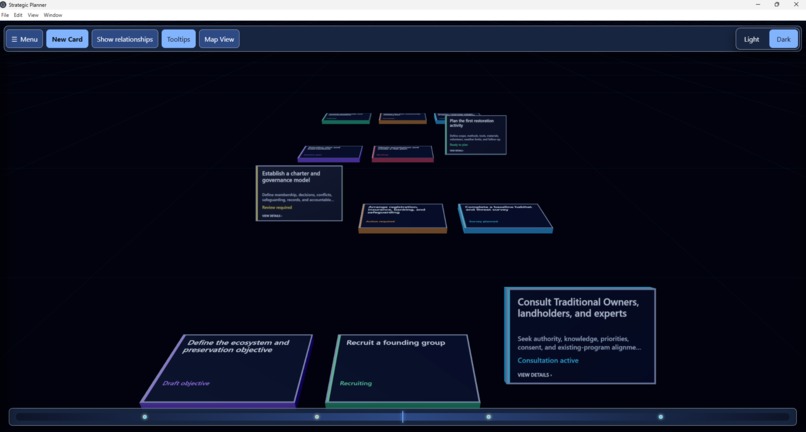Click the Action required status on registration card
This screenshot has height=432, width=806.
(x=380, y=222)
